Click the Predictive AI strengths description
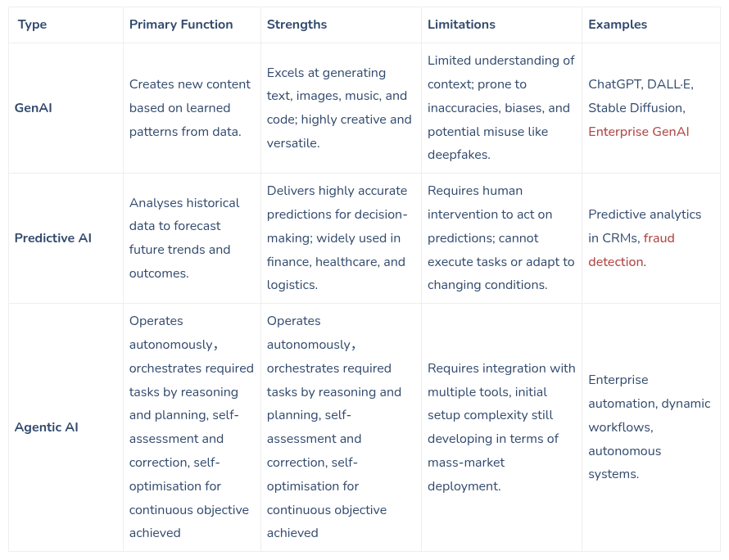The width and height of the screenshot is (729, 560). 337,238
